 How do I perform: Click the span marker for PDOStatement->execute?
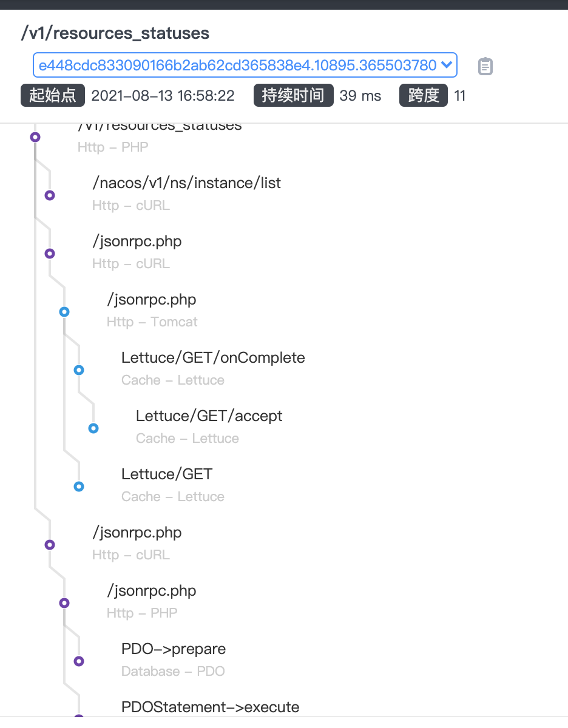[79, 717]
